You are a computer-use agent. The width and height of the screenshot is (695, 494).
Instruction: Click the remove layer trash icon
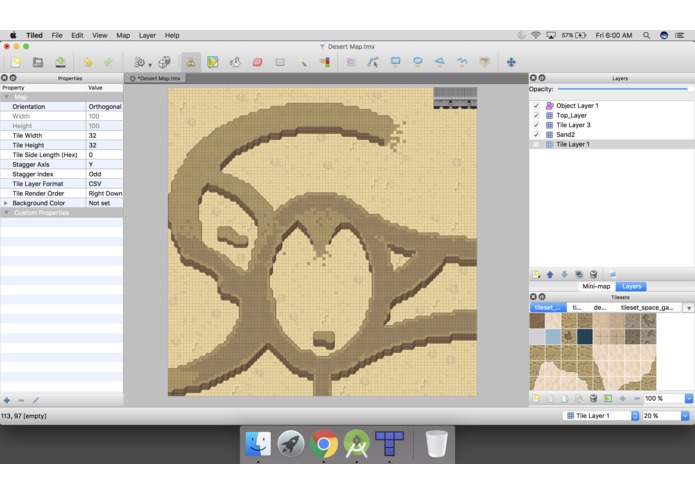[x=593, y=274]
